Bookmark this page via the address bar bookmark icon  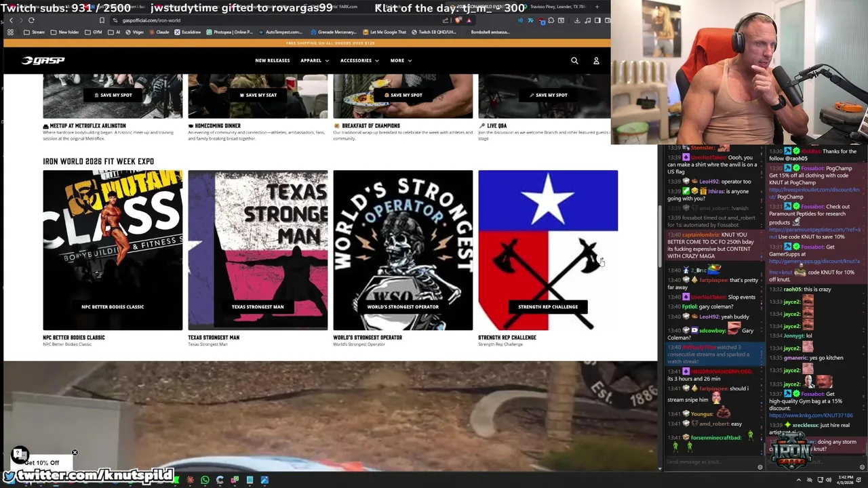tap(102, 20)
